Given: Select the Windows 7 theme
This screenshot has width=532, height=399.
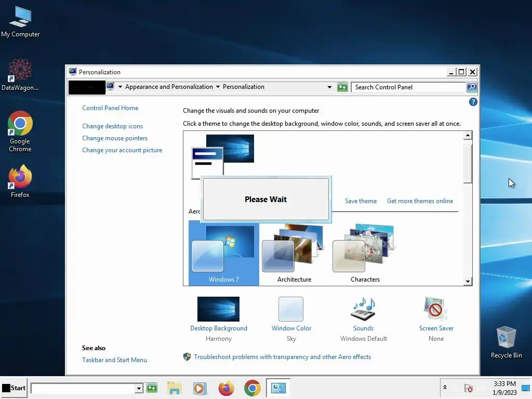Looking at the screenshot, I should (223, 254).
